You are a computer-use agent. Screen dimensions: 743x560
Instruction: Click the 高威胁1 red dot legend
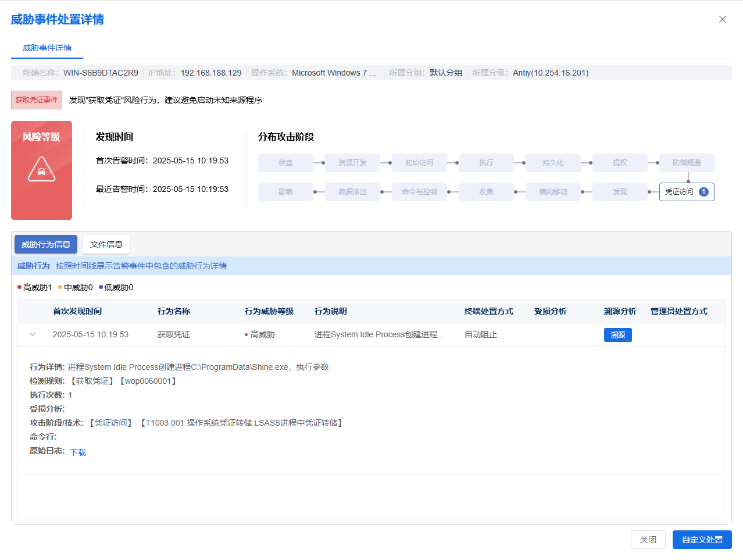35,287
